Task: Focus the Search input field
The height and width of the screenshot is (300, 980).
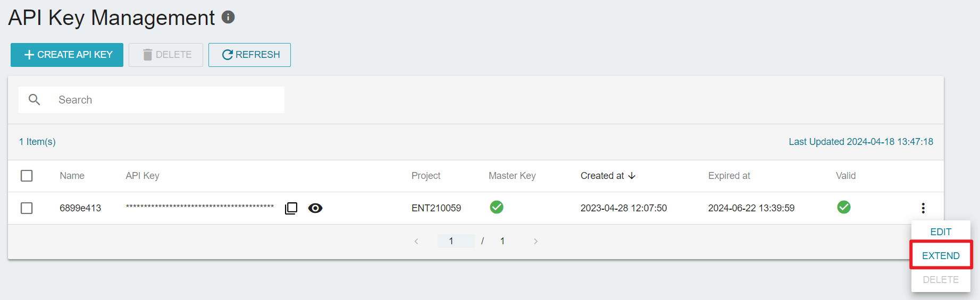Action: pyautogui.click(x=152, y=100)
